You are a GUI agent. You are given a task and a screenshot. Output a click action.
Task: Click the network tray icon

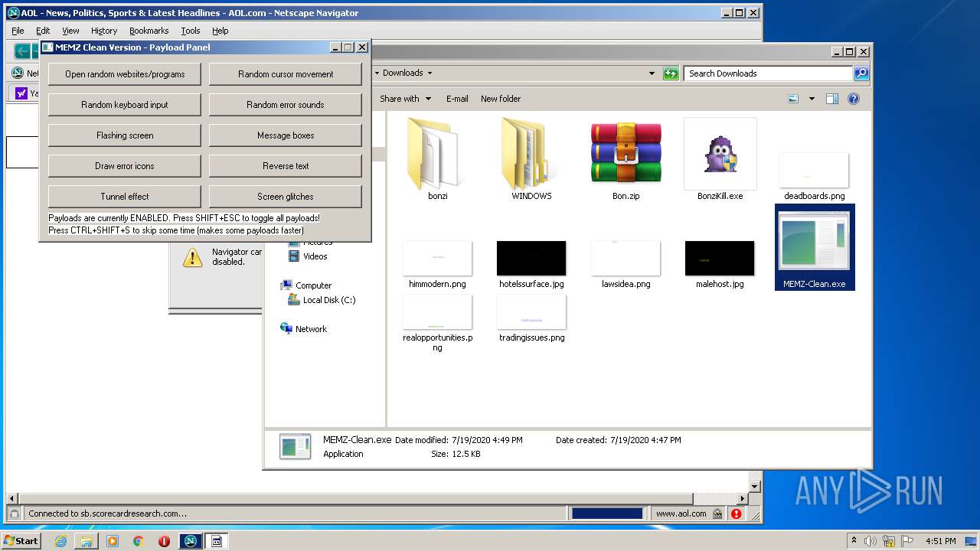(x=889, y=541)
